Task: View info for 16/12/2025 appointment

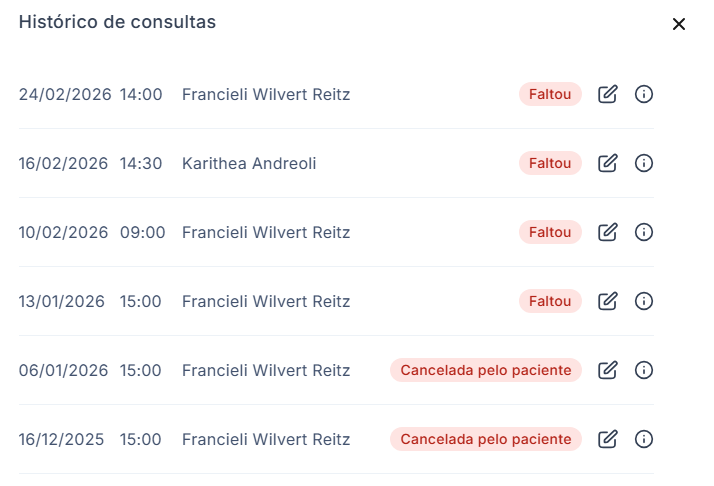Action: [x=644, y=439]
